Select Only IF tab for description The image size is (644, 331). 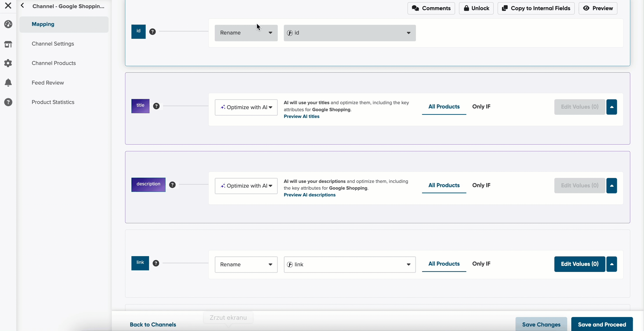click(x=481, y=186)
